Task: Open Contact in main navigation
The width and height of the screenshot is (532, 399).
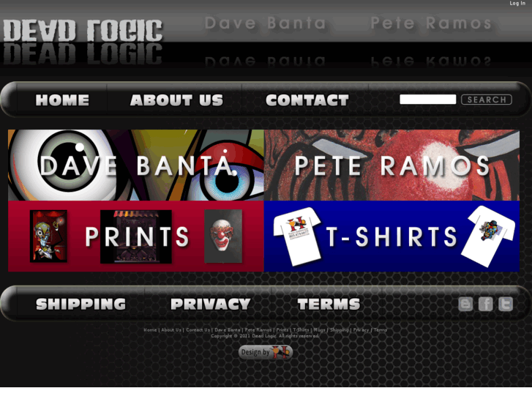Action: pos(307,100)
